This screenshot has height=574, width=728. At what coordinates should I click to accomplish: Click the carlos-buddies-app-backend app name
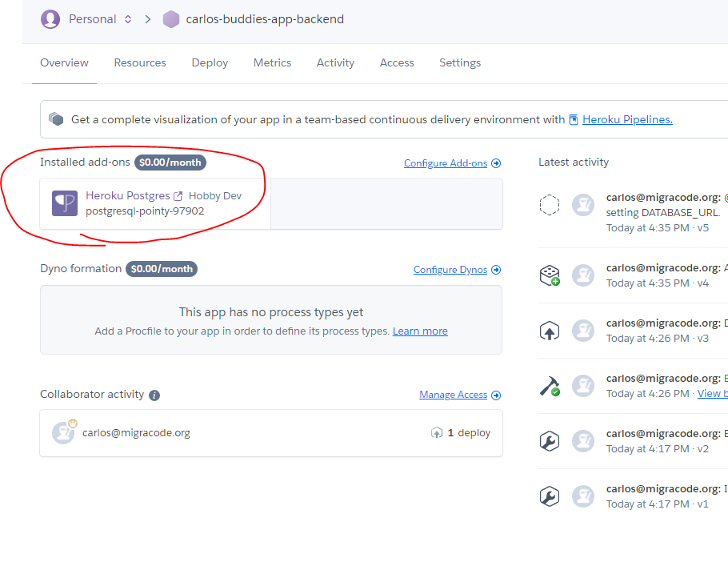(x=265, y=19)
